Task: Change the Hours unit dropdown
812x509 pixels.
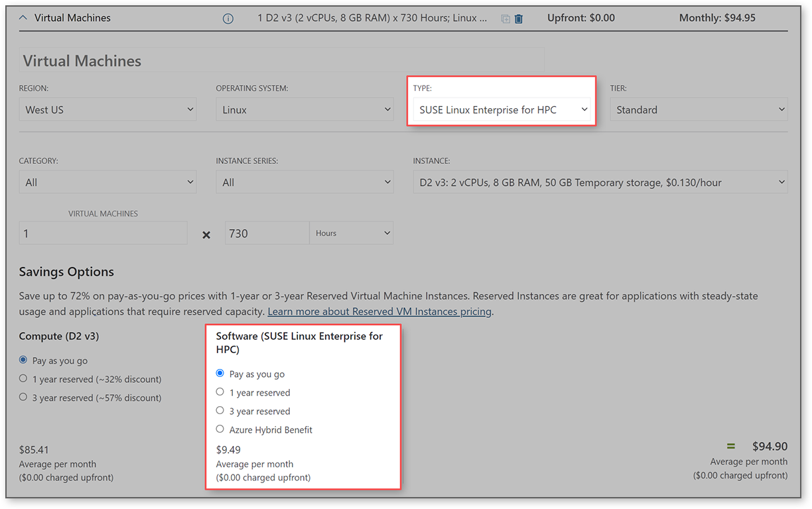Action: 351,232
